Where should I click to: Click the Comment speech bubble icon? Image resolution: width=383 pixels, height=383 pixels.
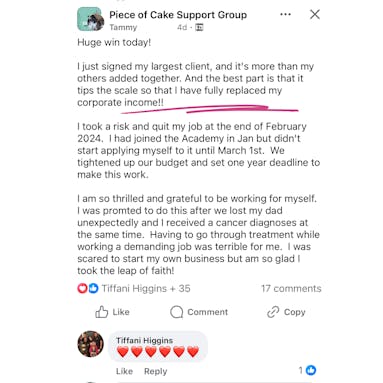click(176, 312)
